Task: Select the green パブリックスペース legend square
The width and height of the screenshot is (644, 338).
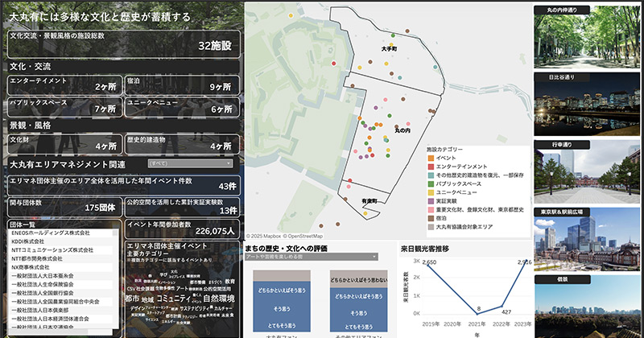Action: (x=431, y=183)
